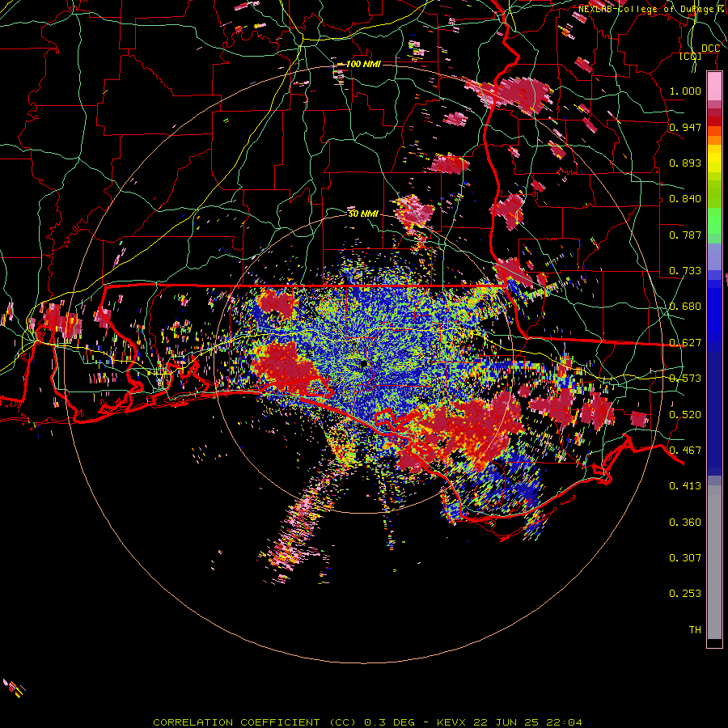Pick the pink color bar segment beside 1.000

pos(714,87)
